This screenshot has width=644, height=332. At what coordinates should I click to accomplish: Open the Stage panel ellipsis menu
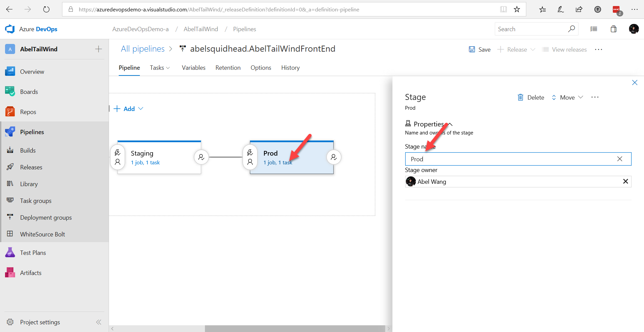pos(595,97)
